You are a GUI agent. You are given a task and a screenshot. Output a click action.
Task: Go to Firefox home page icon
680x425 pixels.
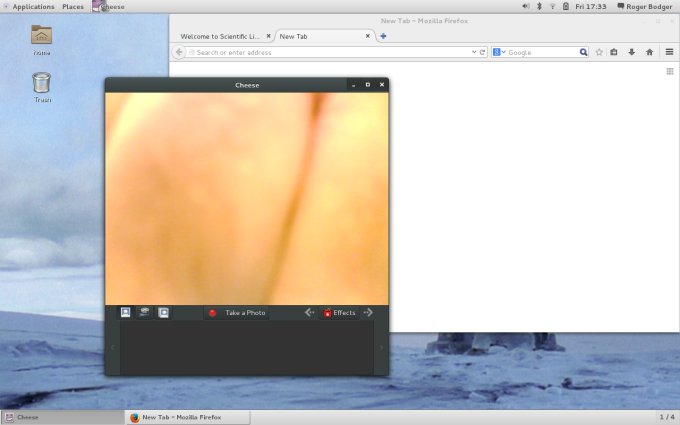[x=649, y=52]
